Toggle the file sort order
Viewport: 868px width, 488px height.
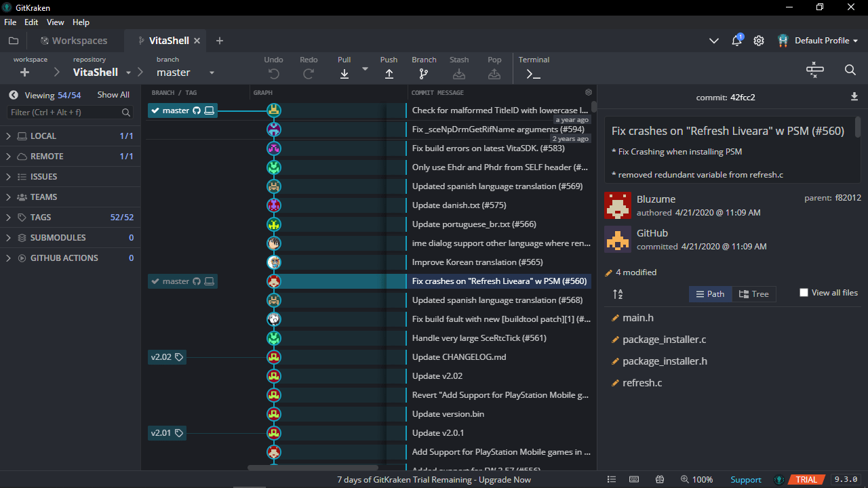tap(617, 294)
